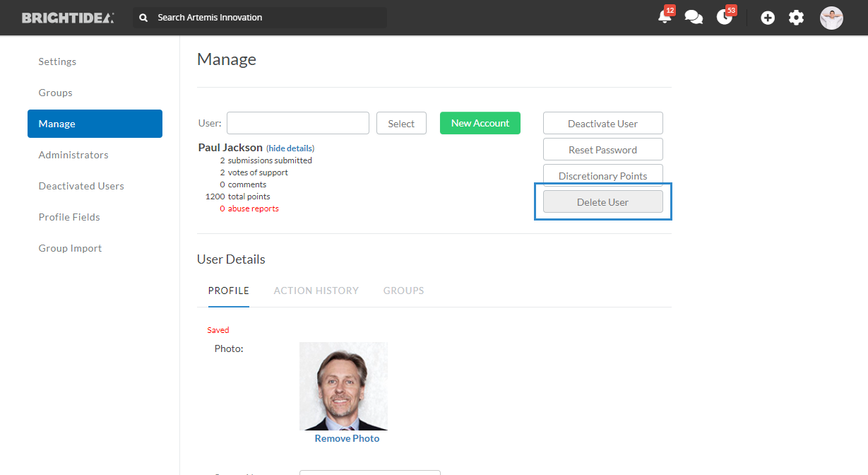This screenshot has width=868, height=475.
Task: Click the search magnifier icon
Action: [x=143, y=18]
